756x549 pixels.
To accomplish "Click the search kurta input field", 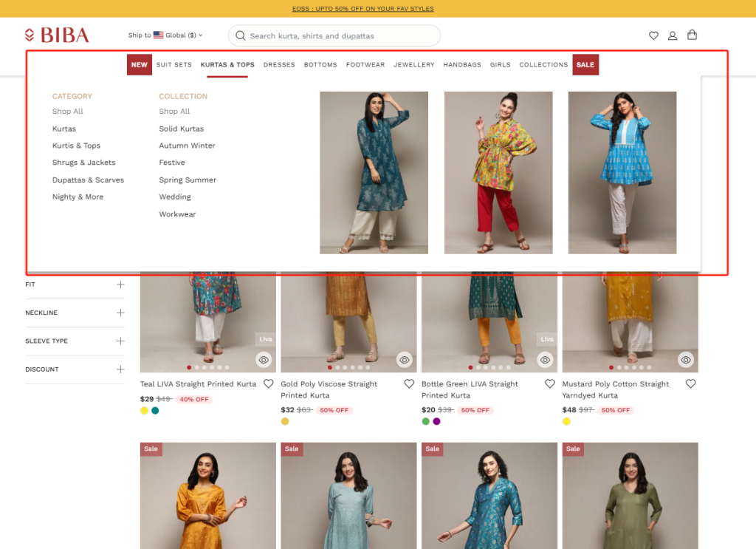I will (x=334, y=35).
